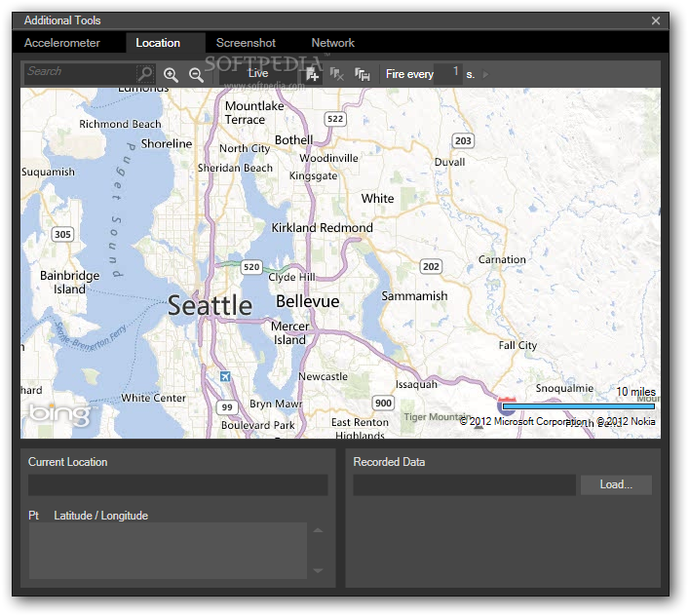Click Snoqualmie on the map
The image size is (689, 616).
click(x=564, y=388)
